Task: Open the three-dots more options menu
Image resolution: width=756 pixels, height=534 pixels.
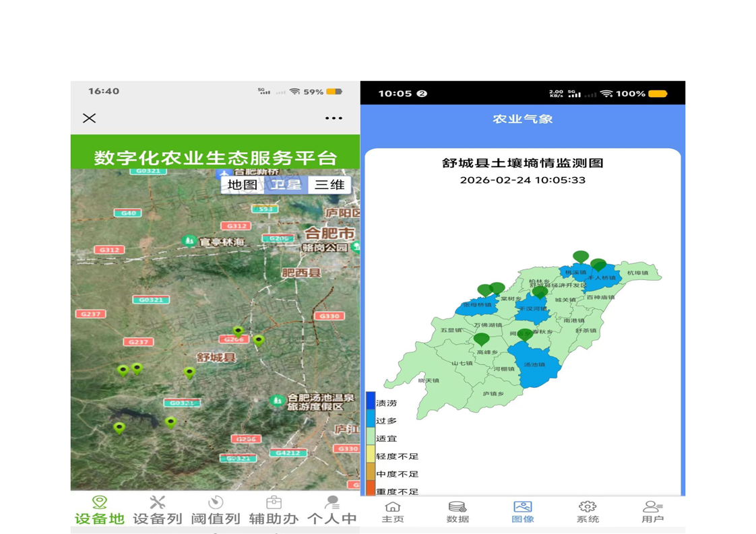Action: [334, 119]
